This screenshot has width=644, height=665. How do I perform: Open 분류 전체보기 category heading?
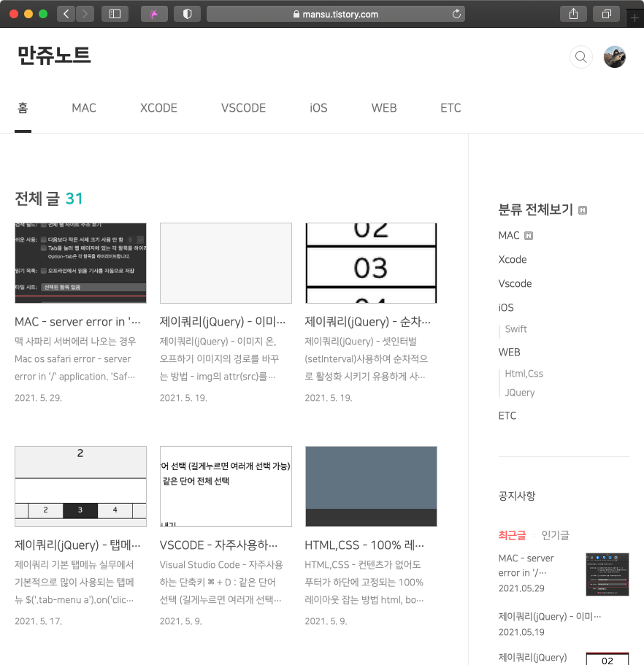click(535, 210)
